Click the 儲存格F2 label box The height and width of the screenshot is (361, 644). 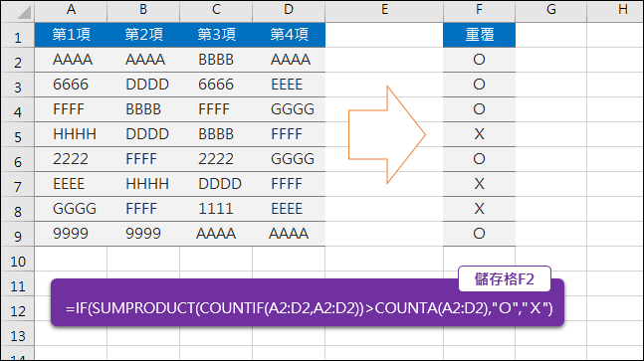click(x=505, y=278)
